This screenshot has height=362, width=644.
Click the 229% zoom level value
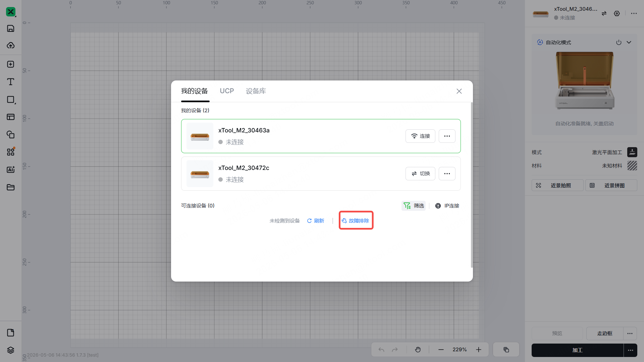coord(460,350)
